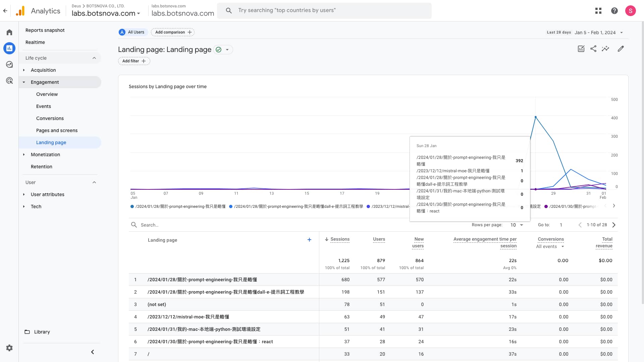Click the Share this report icon
Screen dimensions: 644x362
click(x=593, y=49)
